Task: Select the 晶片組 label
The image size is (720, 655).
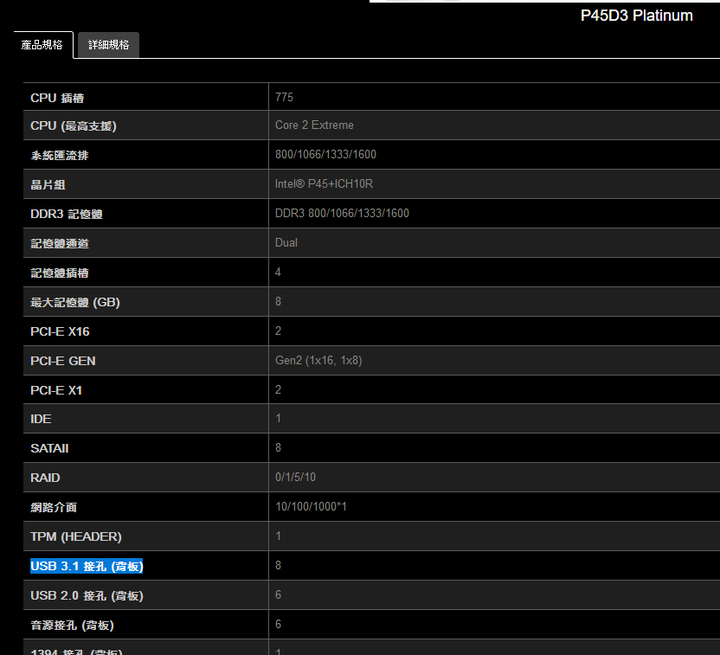Action: [48, 185]
